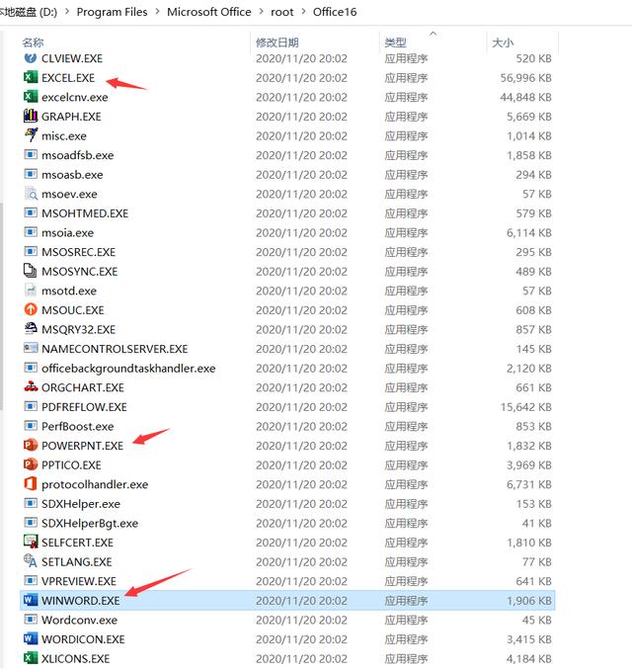Go to 本地磁盘 (D:) breadcrumb
The width and height of the screenshot is (632, 672).
click(x=29, y=12)
